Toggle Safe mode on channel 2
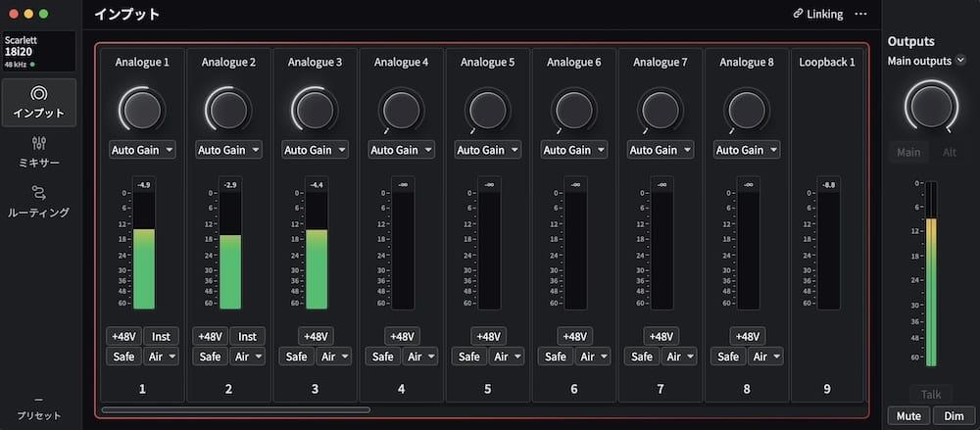Screen dimensions: 980x430 pyautogui.click(x=210, y=357)
